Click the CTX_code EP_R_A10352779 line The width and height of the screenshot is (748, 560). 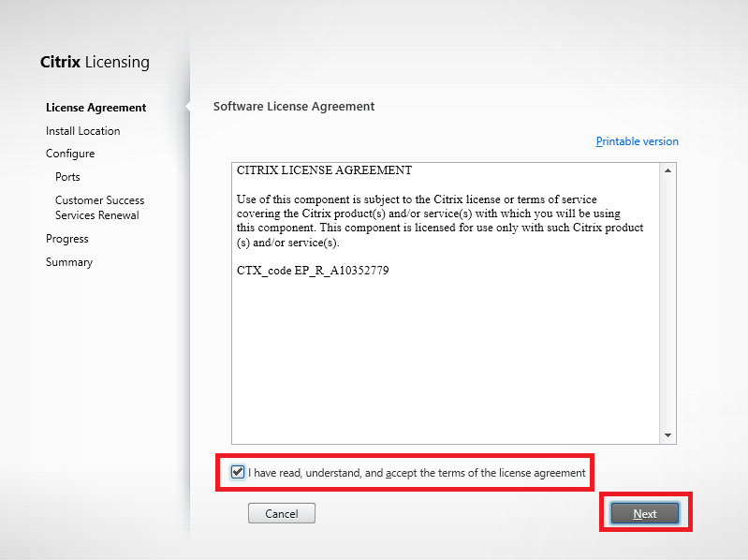[x=313, y=271]
